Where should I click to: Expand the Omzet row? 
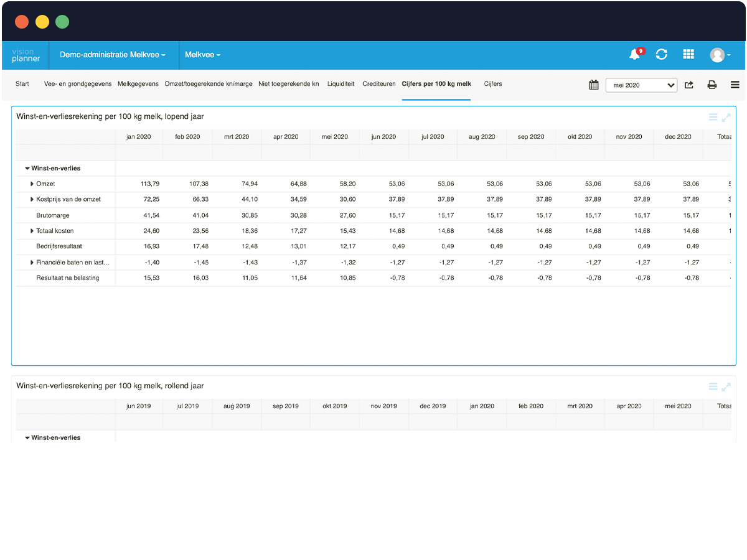pos(32,184)
